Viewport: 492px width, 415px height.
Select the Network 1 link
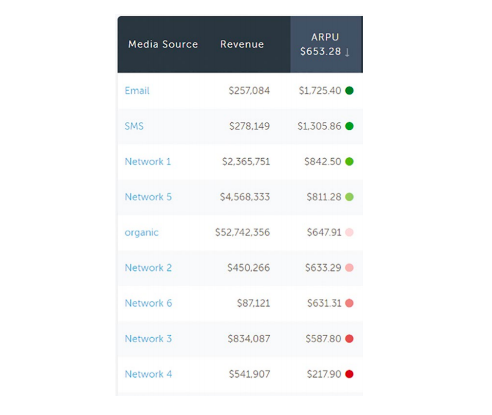point(148,162)
